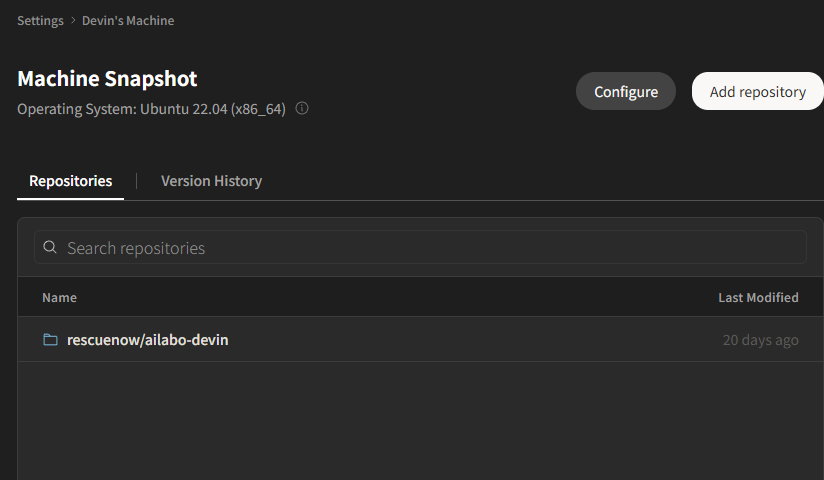Click the blank middle of the ailabo-devin row

click(x=473, y=340)
